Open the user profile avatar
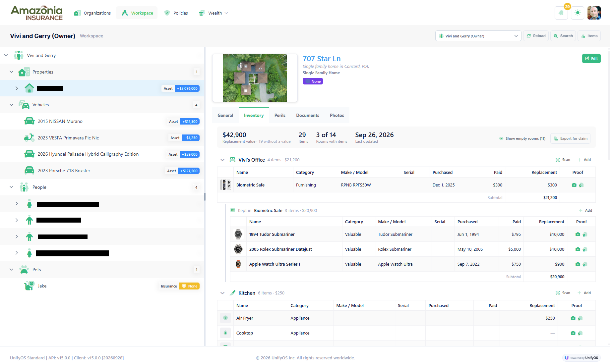The width and height of the screenshot is (610, 364). point(594,13)
